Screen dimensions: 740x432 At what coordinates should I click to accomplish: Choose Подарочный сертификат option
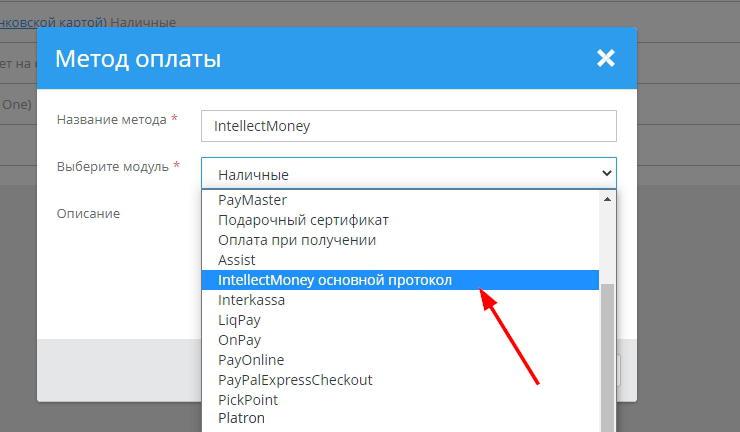[303, 220]
